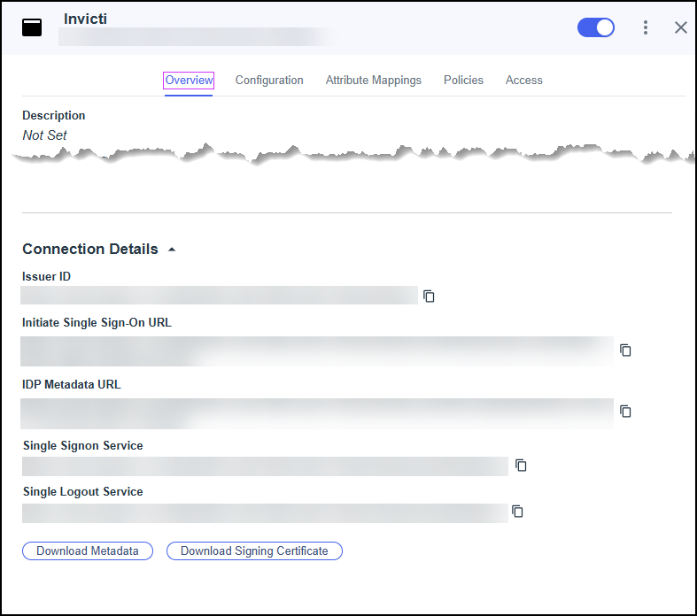Click the IDP Metadata URL value
The height and width of the screenshot is (616, 697).
coord(317,413)
